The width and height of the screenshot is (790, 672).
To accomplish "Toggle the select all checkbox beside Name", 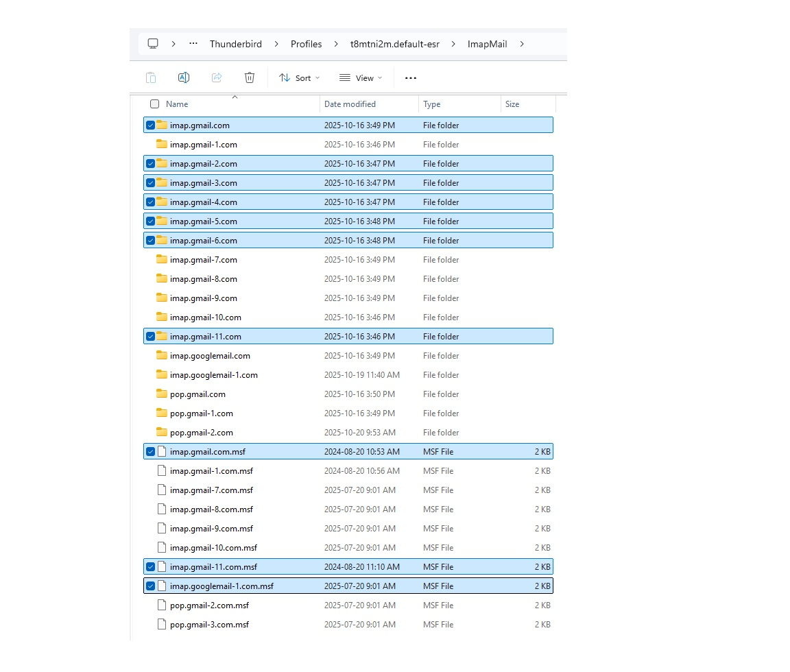I will click(x=154, y=104).
